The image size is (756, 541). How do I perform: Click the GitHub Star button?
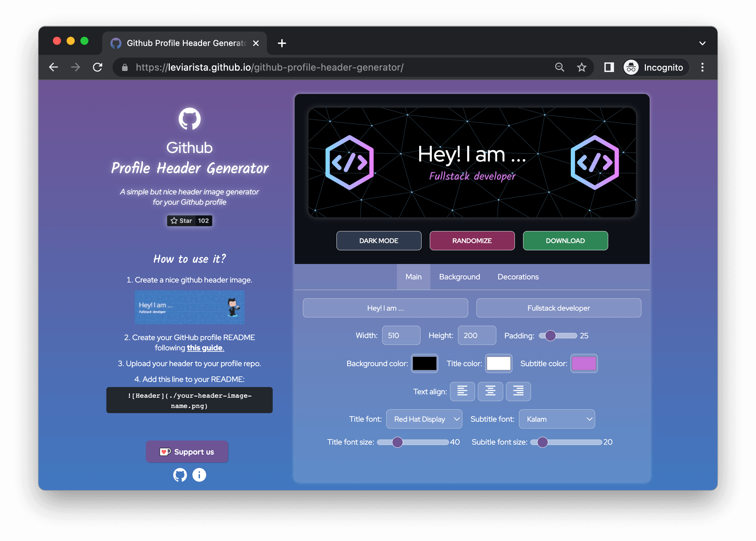pos(181,221)
